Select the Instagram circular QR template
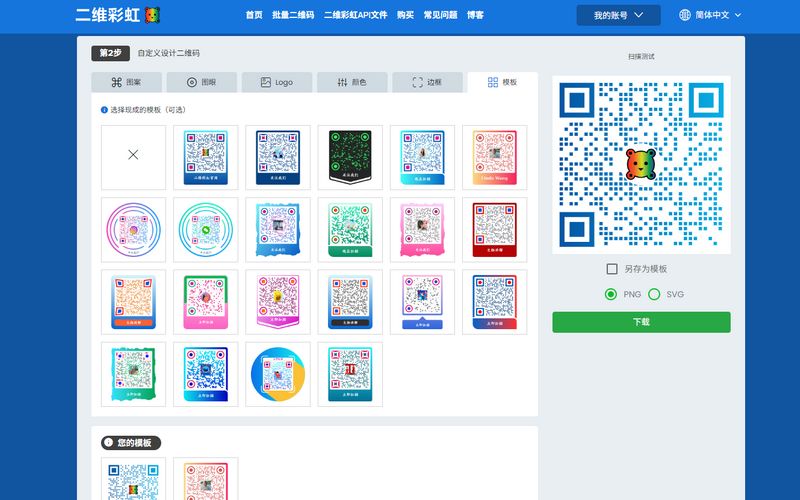800x500 pixels. point(133,228)
